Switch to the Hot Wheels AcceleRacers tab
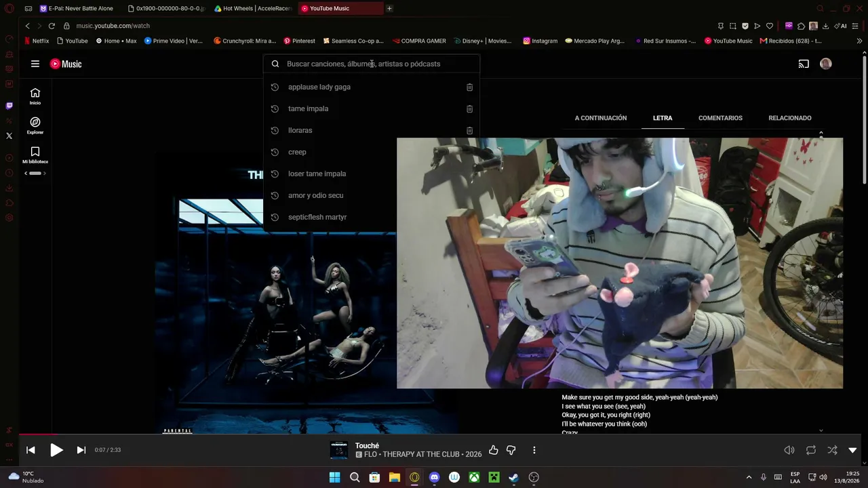The width and height of the screenshot is (868, 488). coord(253,8)
